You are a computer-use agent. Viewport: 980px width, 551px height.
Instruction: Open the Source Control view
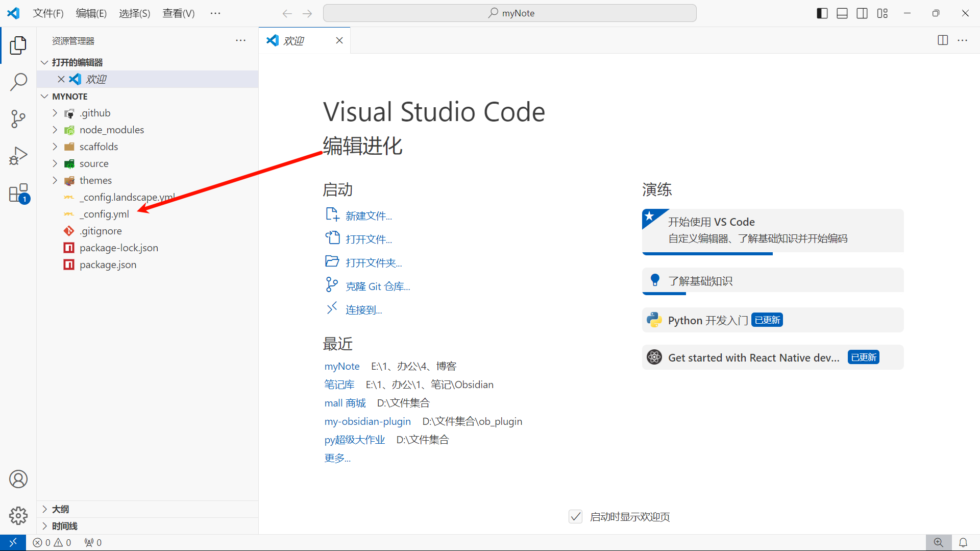18,119
